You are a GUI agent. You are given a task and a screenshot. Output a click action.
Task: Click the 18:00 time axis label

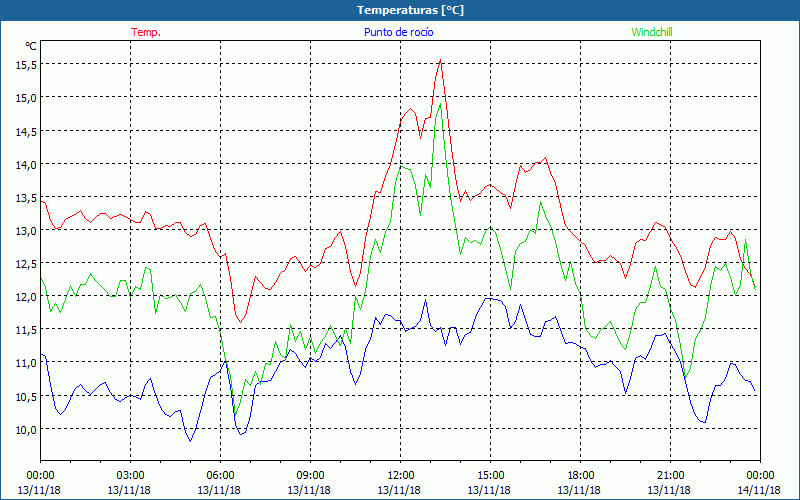(580, 475)
